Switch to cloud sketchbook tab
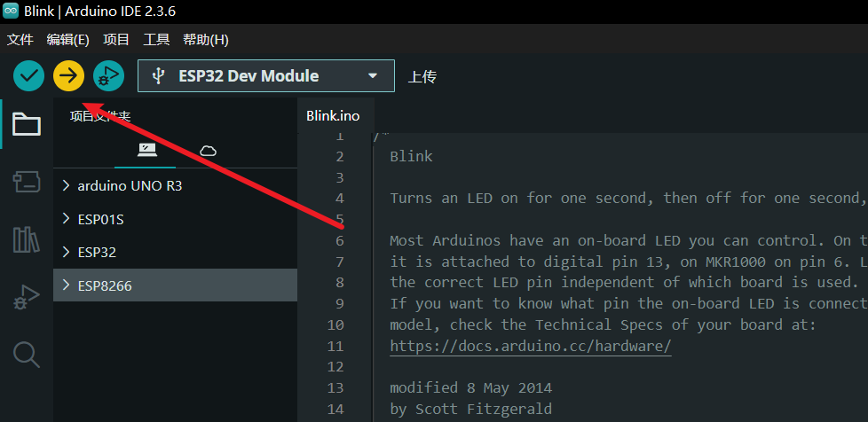Viewport: 868px width, 422px height. pos(208,150)
